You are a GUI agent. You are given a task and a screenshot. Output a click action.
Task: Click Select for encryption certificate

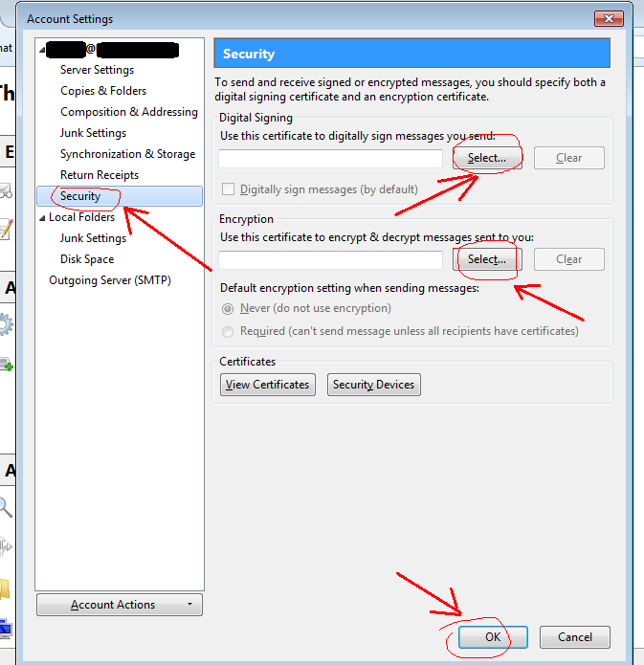(x=487, y=259)
